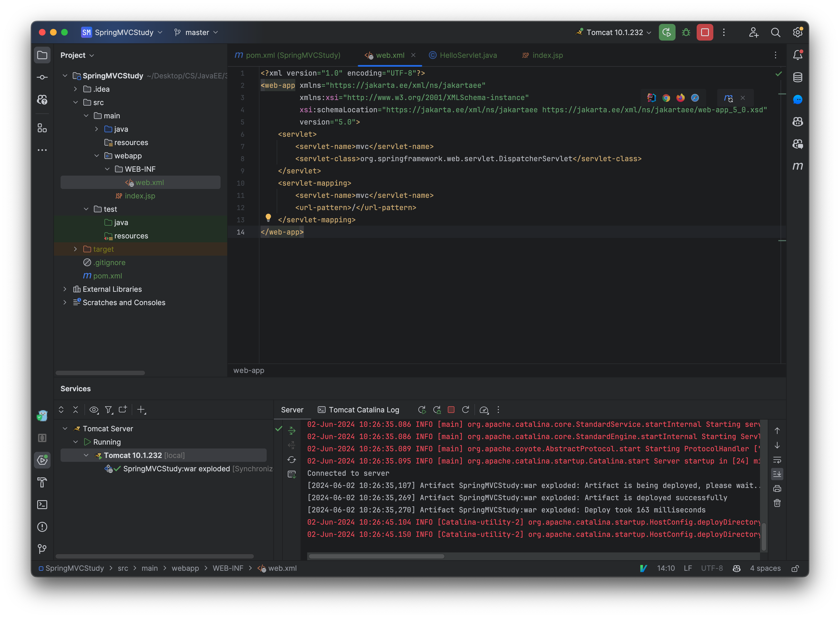Image resolution: width=840 pixels, height=618 pixels.
Task: Select the Structure tool window icon
Action: click(42, 128)
